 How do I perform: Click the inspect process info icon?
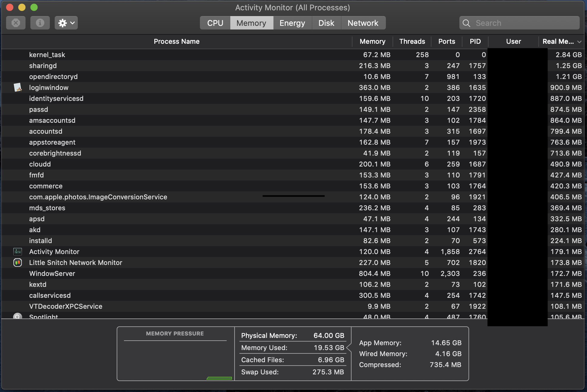click(40, 23)
